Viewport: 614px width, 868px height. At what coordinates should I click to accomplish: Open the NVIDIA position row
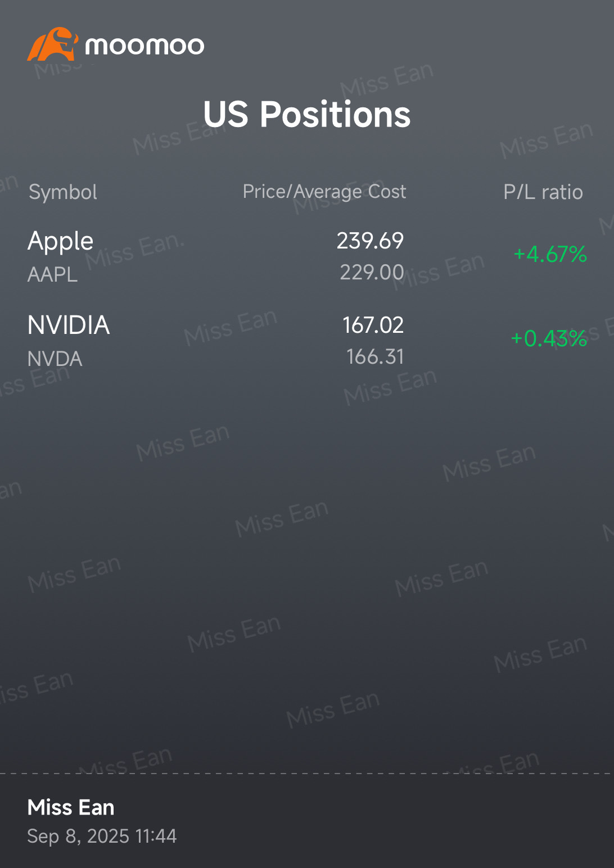[307, 341]
